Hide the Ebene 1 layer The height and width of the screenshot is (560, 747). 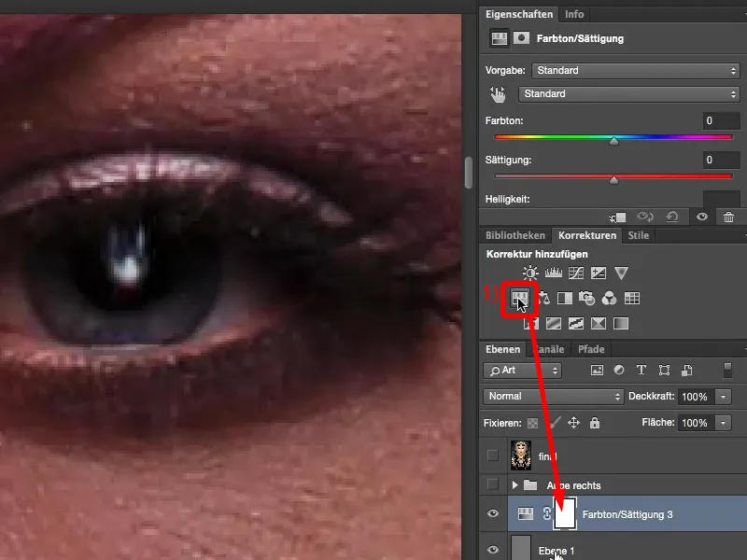(x=493, y=550)
